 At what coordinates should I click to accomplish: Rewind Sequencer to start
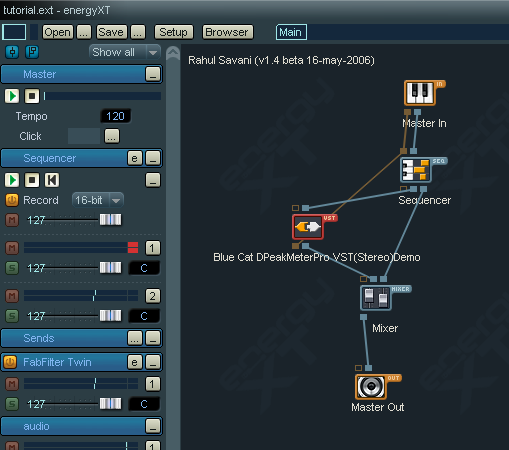coord(52,180)
